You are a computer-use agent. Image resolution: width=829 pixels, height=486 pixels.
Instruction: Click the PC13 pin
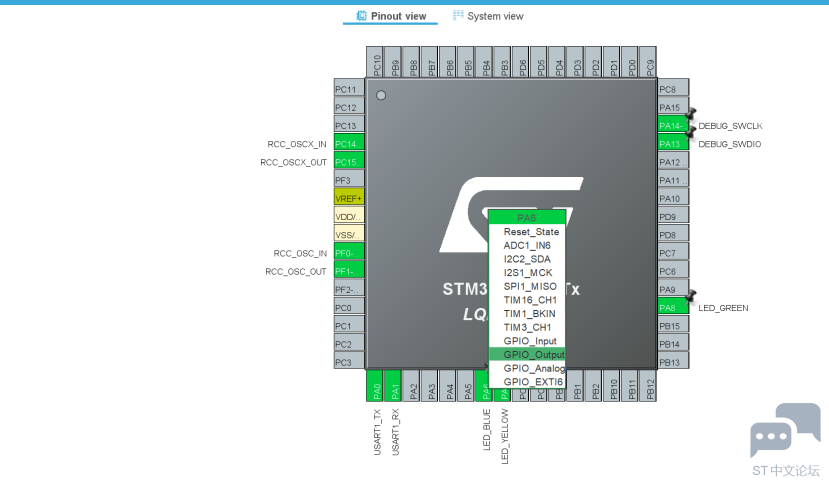pyautogui.click(x=349, y=125)
